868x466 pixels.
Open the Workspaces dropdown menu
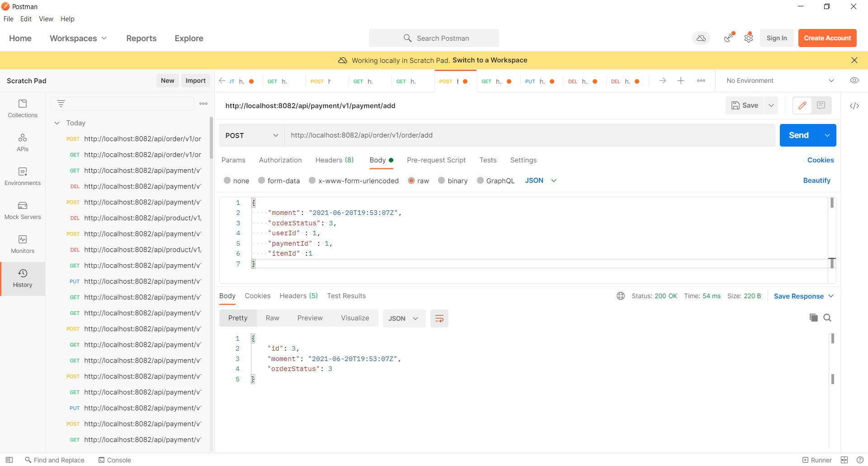pyautogui.click(x=78, y=38)
